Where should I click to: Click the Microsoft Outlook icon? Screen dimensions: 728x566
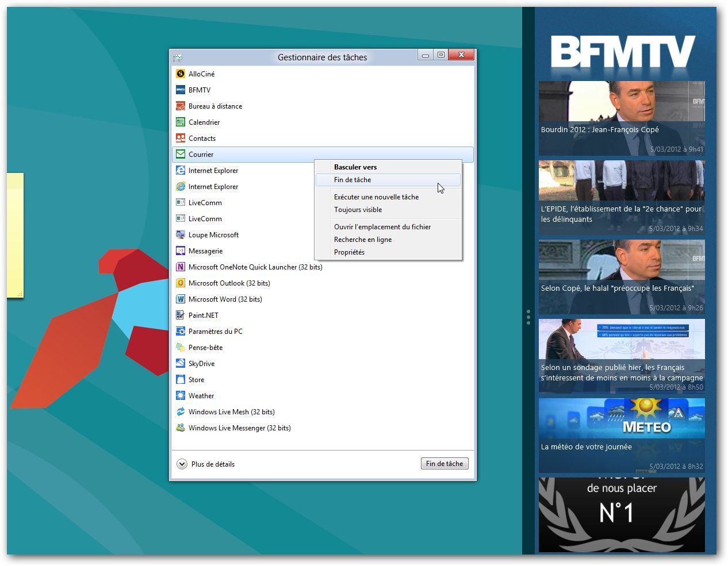(x=181, y=283)
